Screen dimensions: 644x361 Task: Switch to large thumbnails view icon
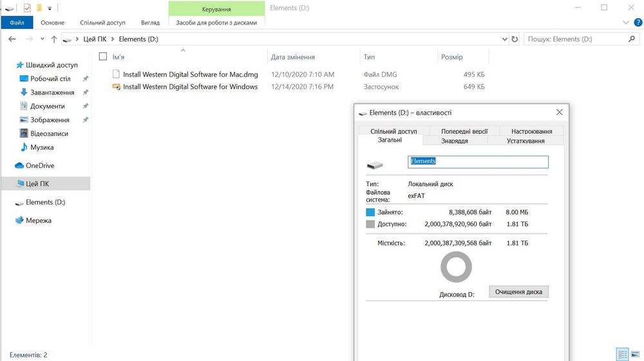[635, 354]
